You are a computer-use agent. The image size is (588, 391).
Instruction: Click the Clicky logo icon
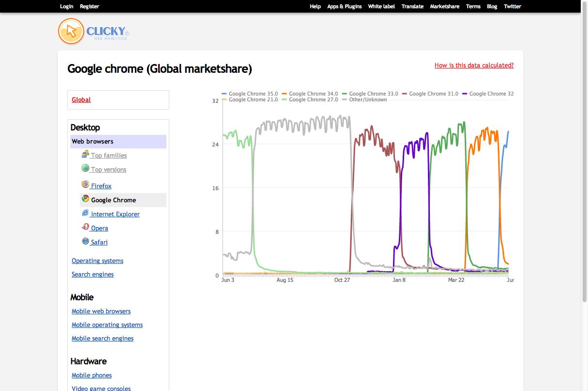coord(71,31)
